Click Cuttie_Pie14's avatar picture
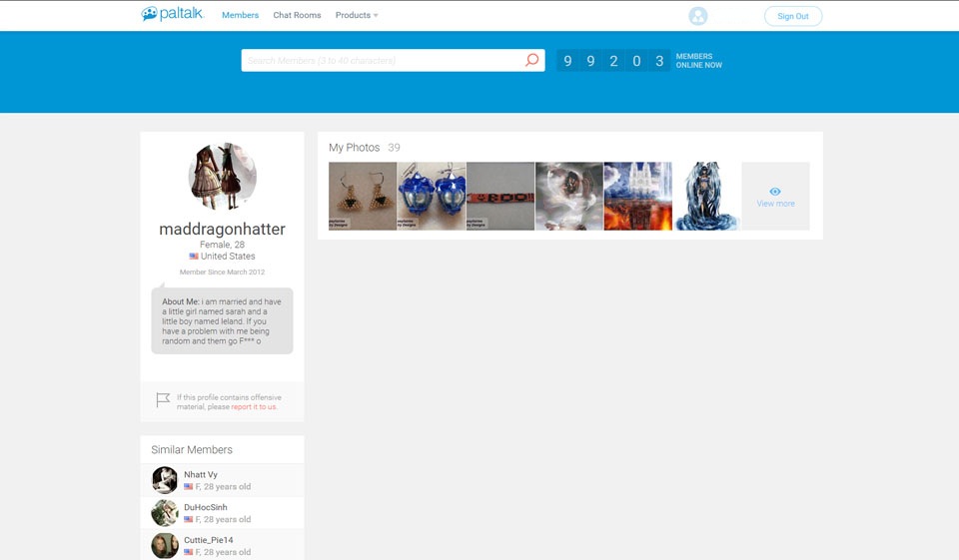The width and height of the screenshot is (959, 560). [165, 545]
